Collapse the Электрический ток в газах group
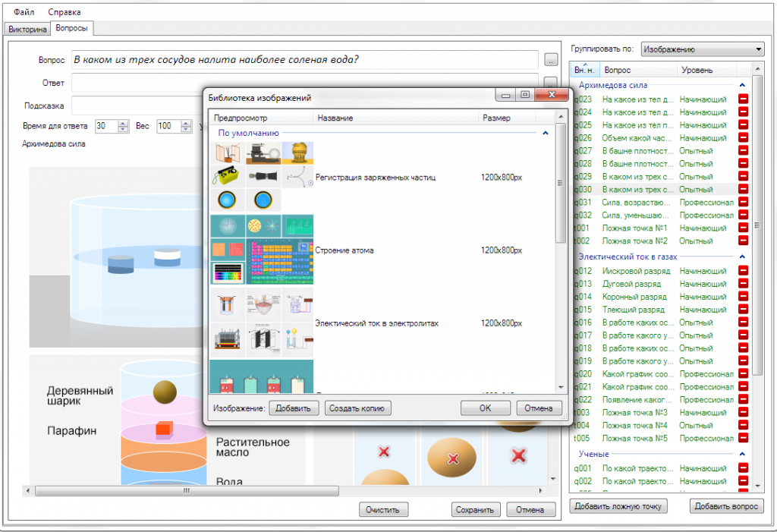The image size is (777, 532). (x=742, y=257)
